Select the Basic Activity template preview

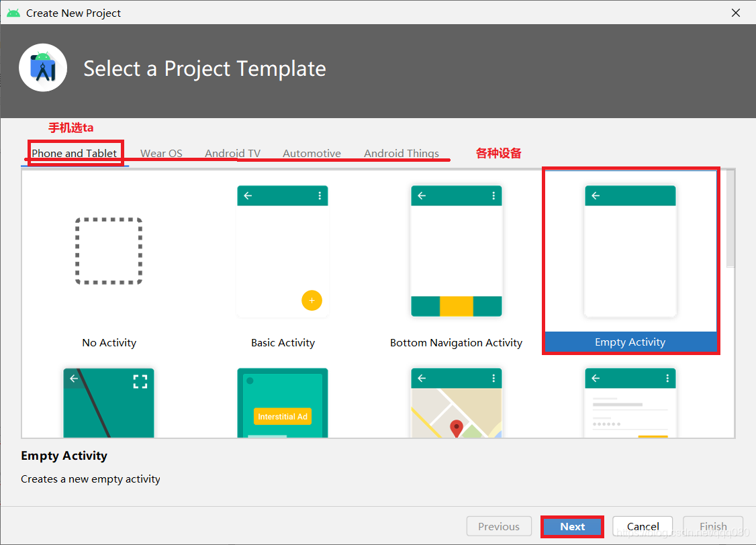pyautogui.click(x=283, y=251)
